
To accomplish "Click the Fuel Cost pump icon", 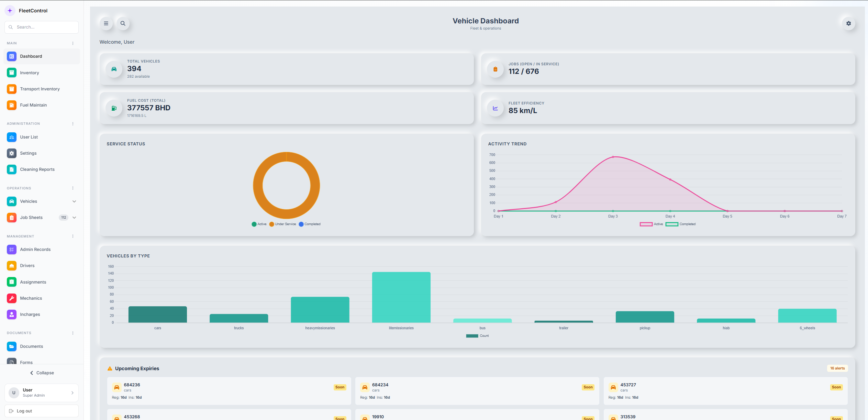I will (114, 108).
